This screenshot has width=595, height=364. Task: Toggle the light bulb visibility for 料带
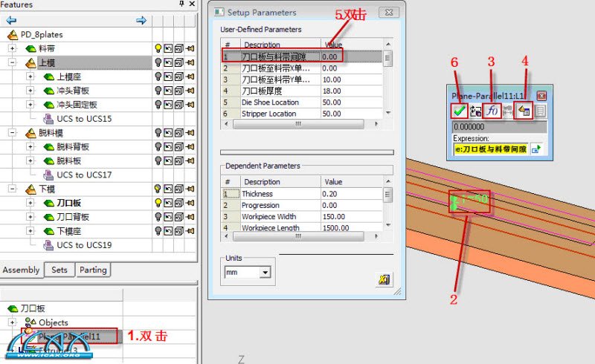coord(158,48)
